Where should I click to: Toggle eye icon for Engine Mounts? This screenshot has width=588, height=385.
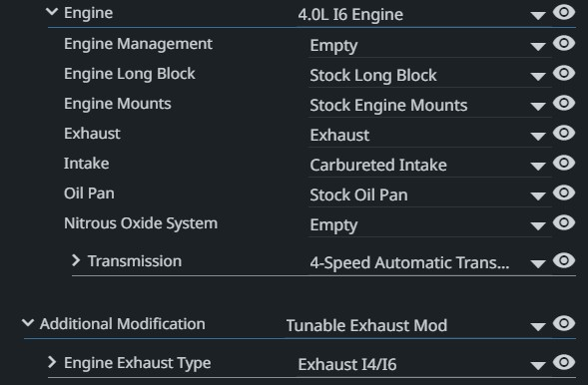tap(564, 103)
